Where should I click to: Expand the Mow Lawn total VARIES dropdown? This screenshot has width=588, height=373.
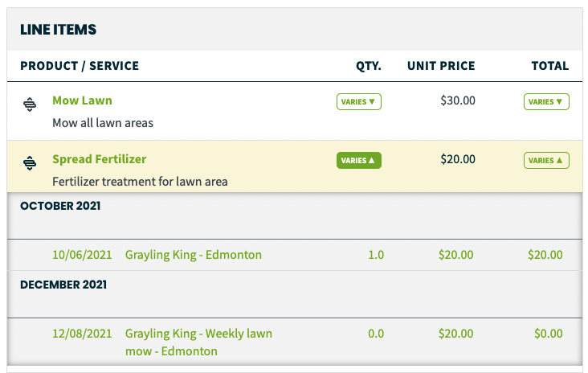546,102
